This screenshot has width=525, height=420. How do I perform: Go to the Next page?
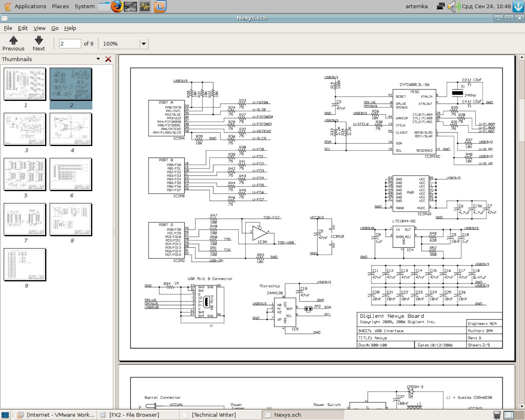tap(39, 43)
